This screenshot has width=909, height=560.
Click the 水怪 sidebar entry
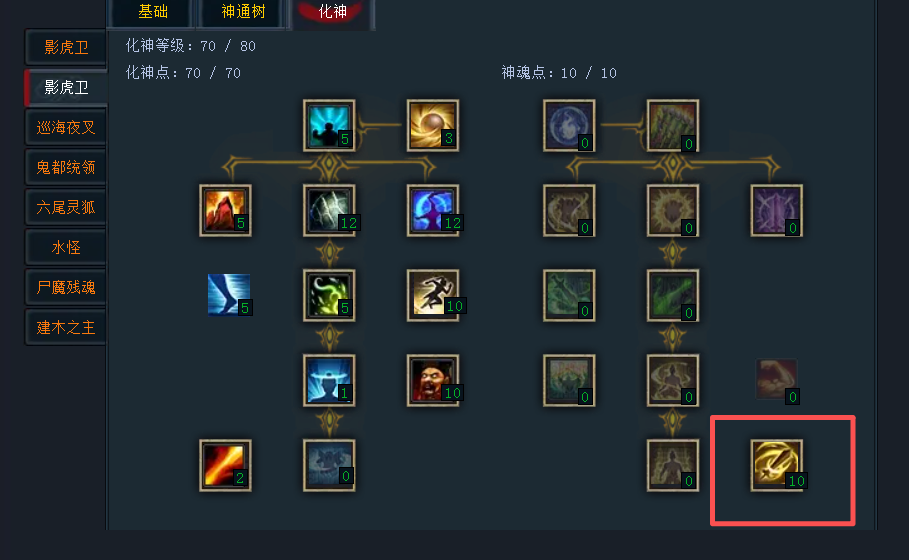coord(66,248)
